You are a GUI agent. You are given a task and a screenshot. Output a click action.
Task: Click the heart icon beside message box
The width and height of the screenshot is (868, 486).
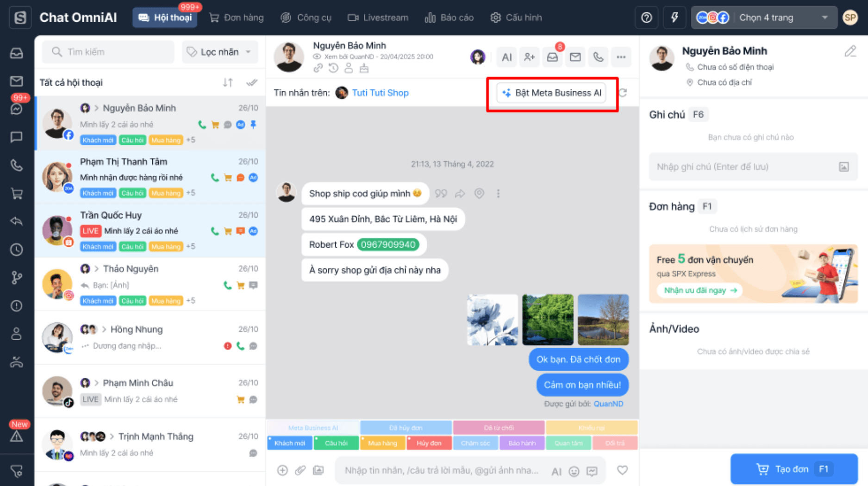[x=622, y=470]
